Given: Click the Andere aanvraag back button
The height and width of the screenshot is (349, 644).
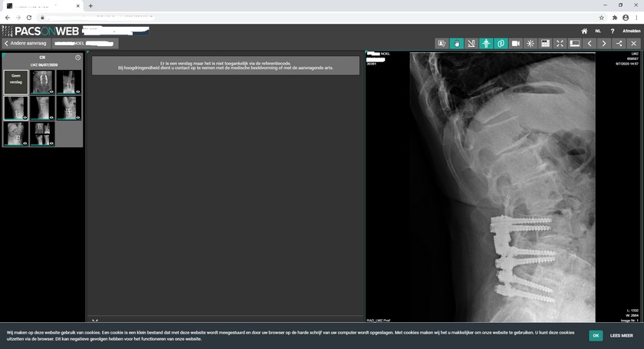Looking at the screenshot, I should [x=26, y=44].
